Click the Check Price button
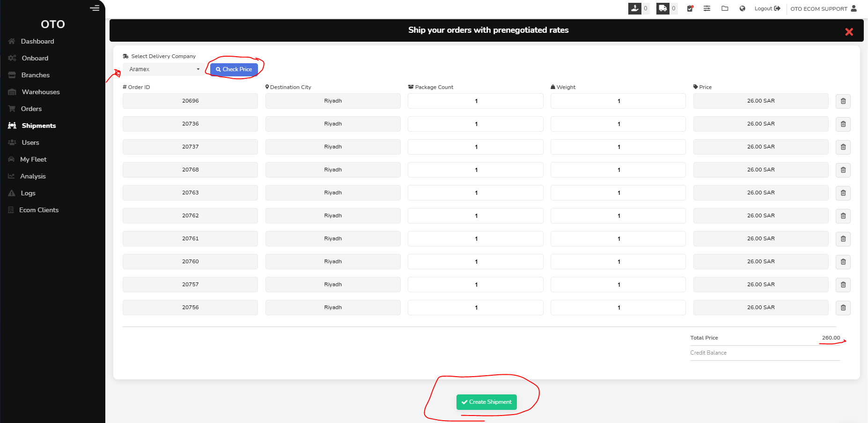 (x=234, y=69)
